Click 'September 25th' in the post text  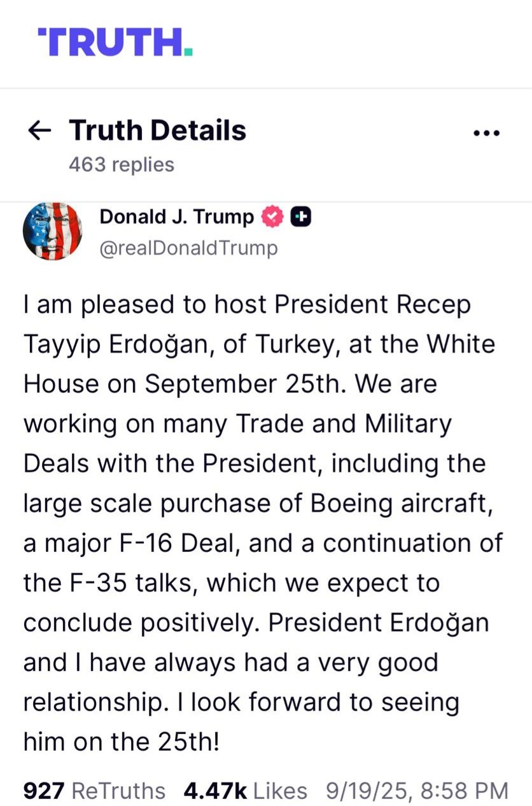(244, 384)
